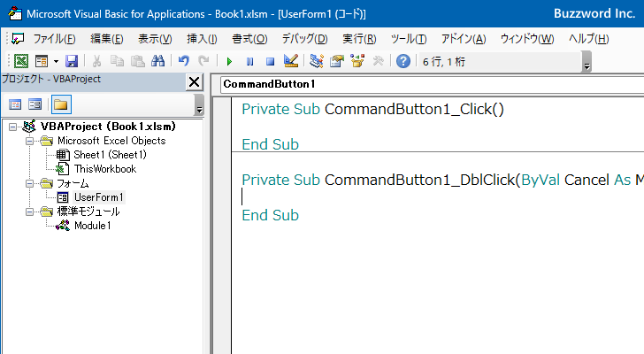Select VBAProject (Book1.xlsm) in tree
The width and height of the screenshot is (644, 354).
[108, 127]
